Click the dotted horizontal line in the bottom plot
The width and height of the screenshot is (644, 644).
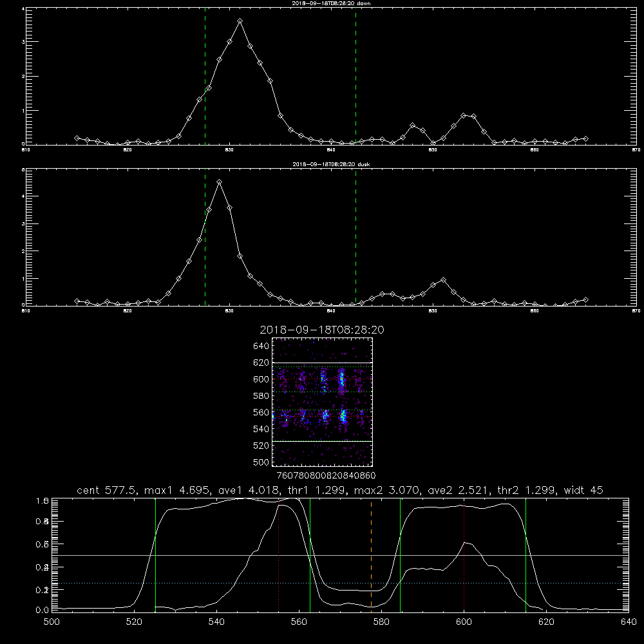[340, 583]
